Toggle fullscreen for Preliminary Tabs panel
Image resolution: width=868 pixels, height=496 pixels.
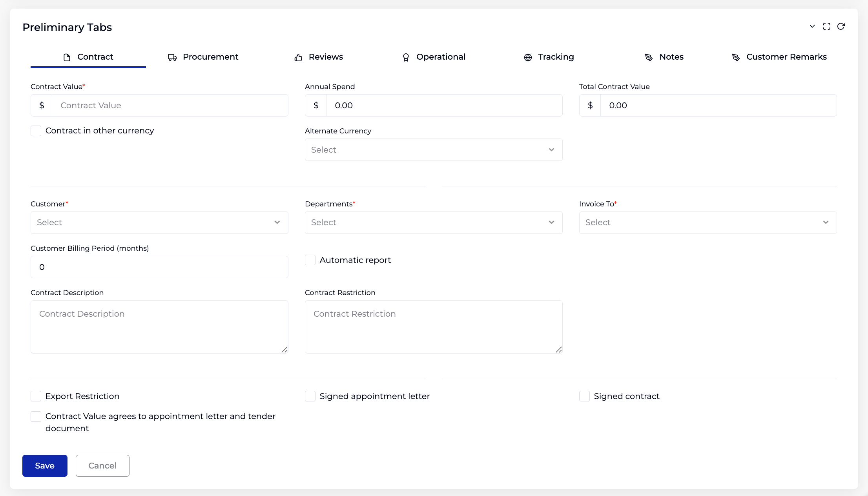(827, 26)
